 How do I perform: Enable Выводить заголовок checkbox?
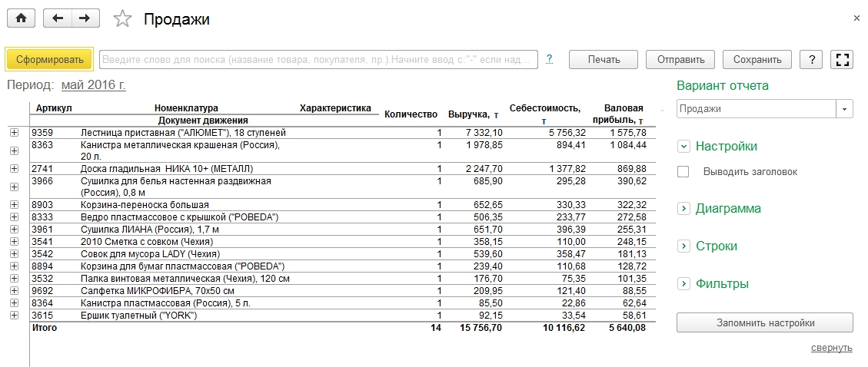(683, 172)
